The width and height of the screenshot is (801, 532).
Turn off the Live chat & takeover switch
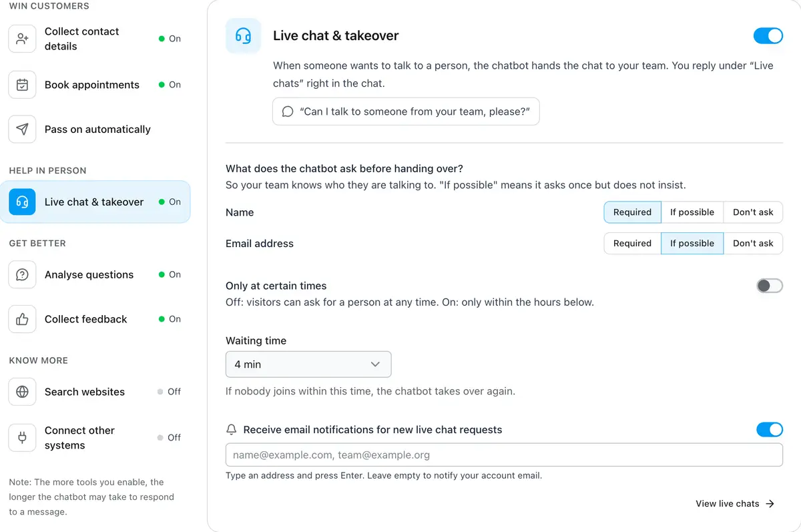click(x=768, y=36)
